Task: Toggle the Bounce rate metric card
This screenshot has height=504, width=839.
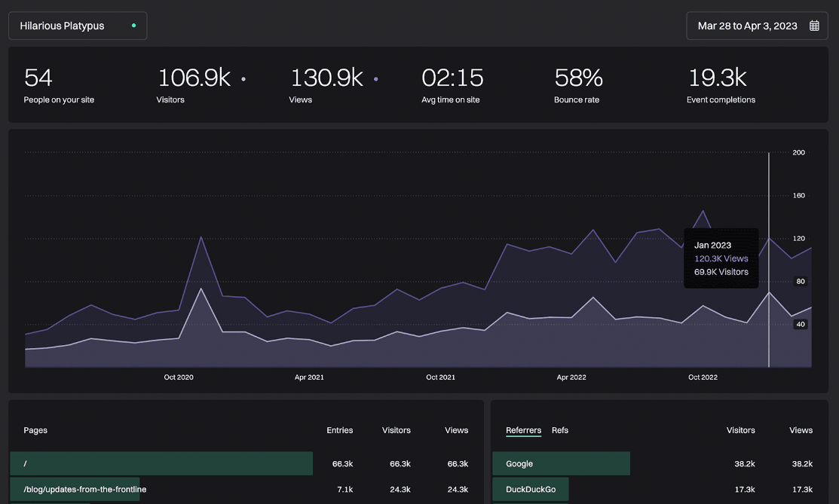Action: tap(577, 83)
